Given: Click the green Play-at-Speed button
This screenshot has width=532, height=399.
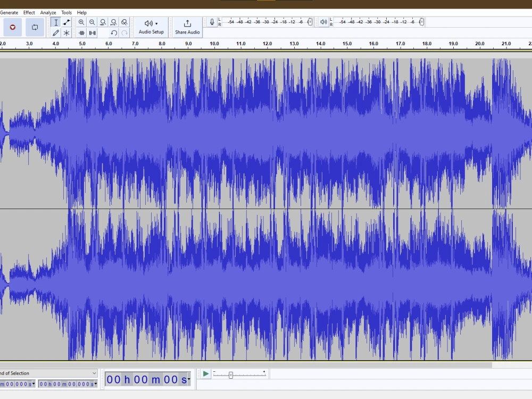Looking at the screenshot, I should coord(205,374).
